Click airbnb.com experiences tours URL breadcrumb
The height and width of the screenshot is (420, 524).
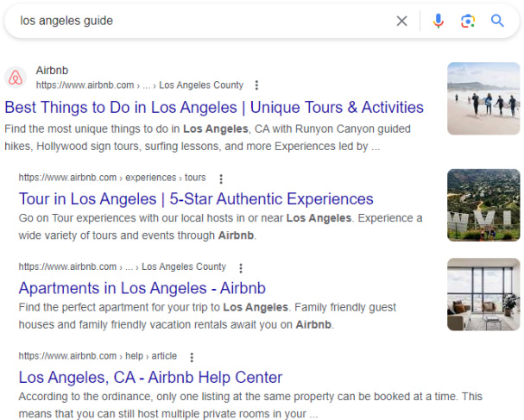tap(112, 178)
